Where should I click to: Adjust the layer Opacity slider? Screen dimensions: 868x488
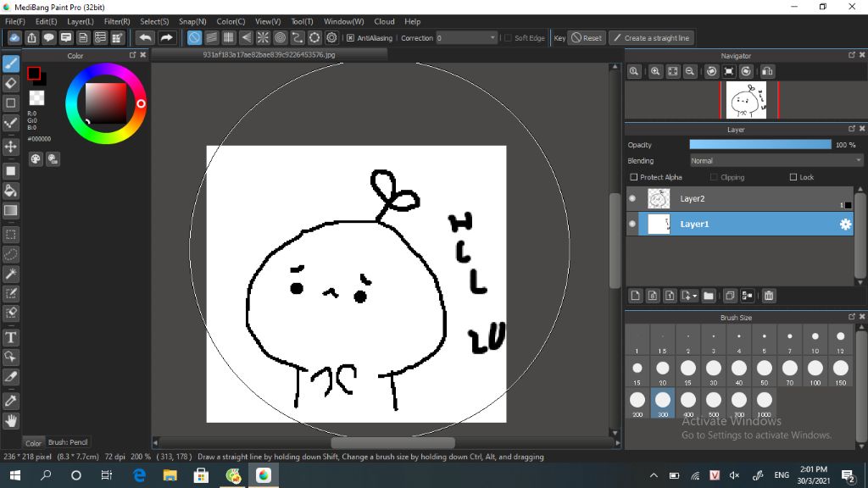click(760, 144)
